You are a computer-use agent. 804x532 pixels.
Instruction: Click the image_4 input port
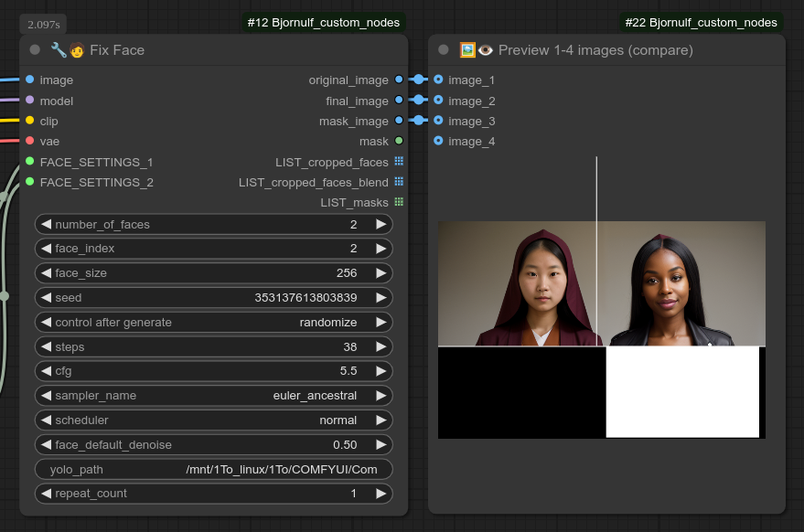click(x=438, y=141)
